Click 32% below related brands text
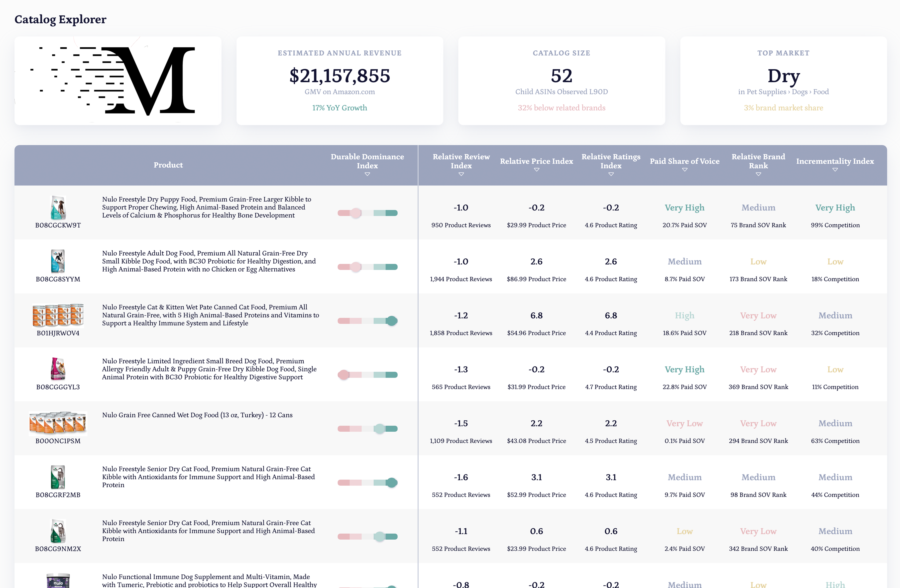This screenshot has height=588, width=900. click(x=562, y=108)
